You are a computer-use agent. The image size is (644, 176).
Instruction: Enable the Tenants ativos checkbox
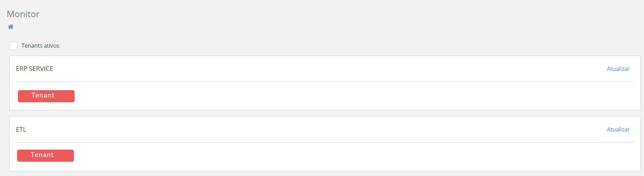pos(13,46)
